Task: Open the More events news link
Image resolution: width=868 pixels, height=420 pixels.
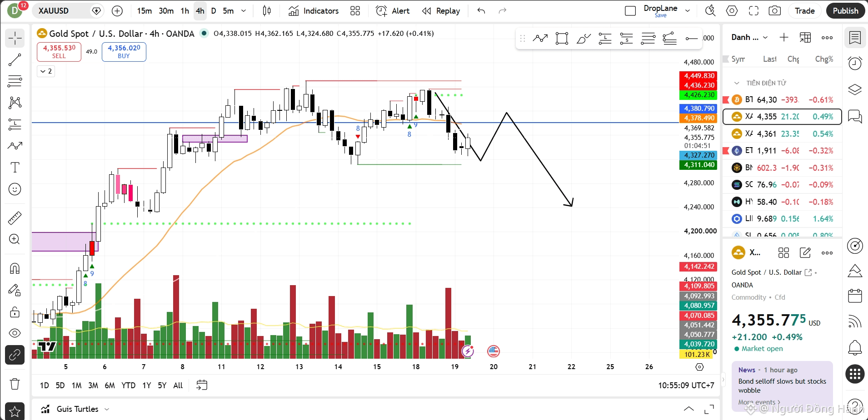Action: 759,402
